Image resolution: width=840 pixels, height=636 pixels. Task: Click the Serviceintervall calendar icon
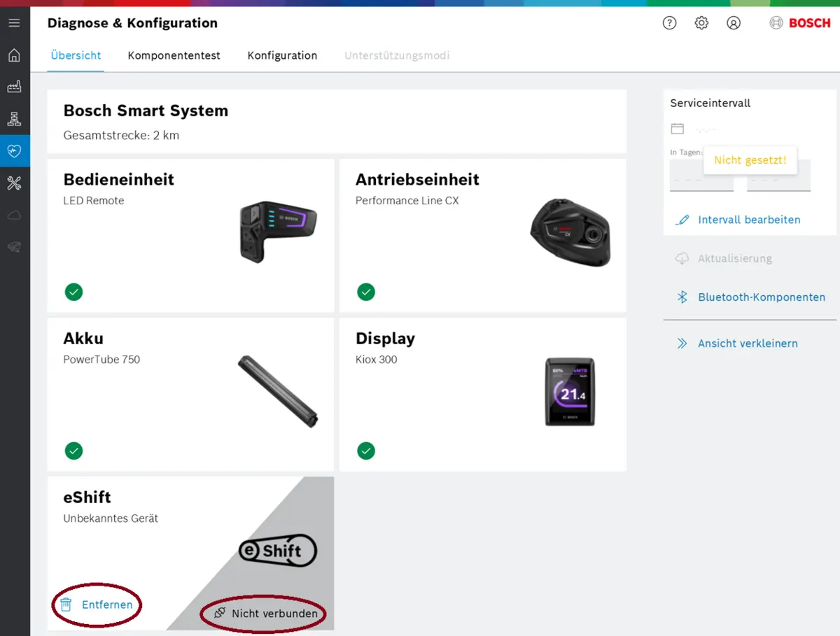pos(677,129)
